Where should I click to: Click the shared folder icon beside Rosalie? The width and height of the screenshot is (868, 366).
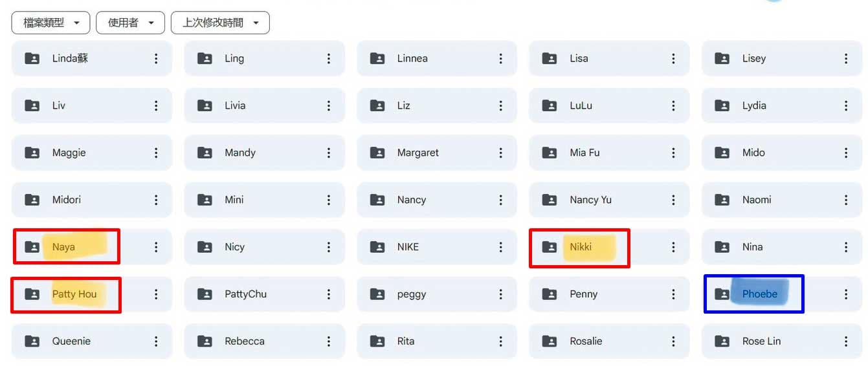[550, 341]
